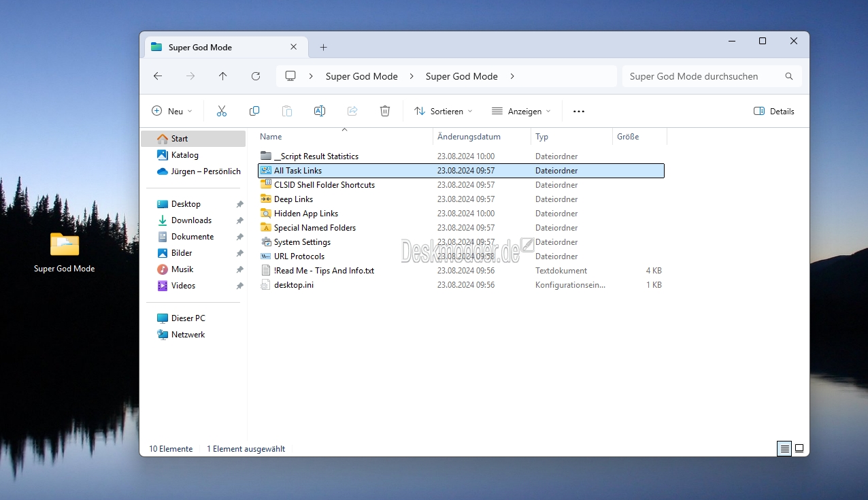Screen dimensions: 868x500
Task: Click the Rename icon in toolbar
Action: [319, 111]
